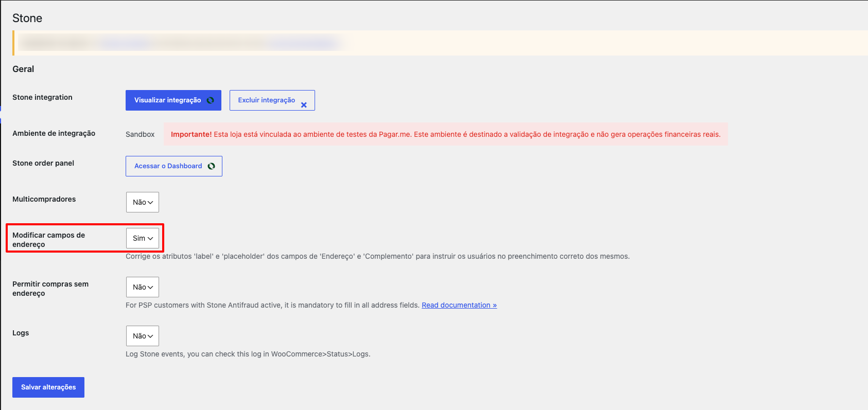Screen dimensions: 868x410
Task: Click the Excluir integração button
Action: coord(272,100)
